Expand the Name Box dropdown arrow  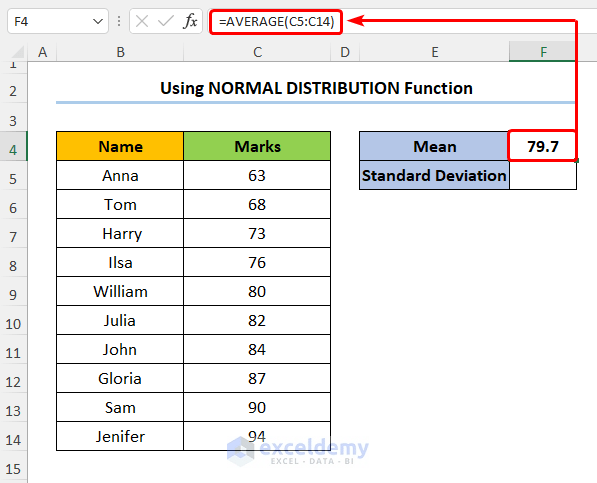(x=97, y=21)
